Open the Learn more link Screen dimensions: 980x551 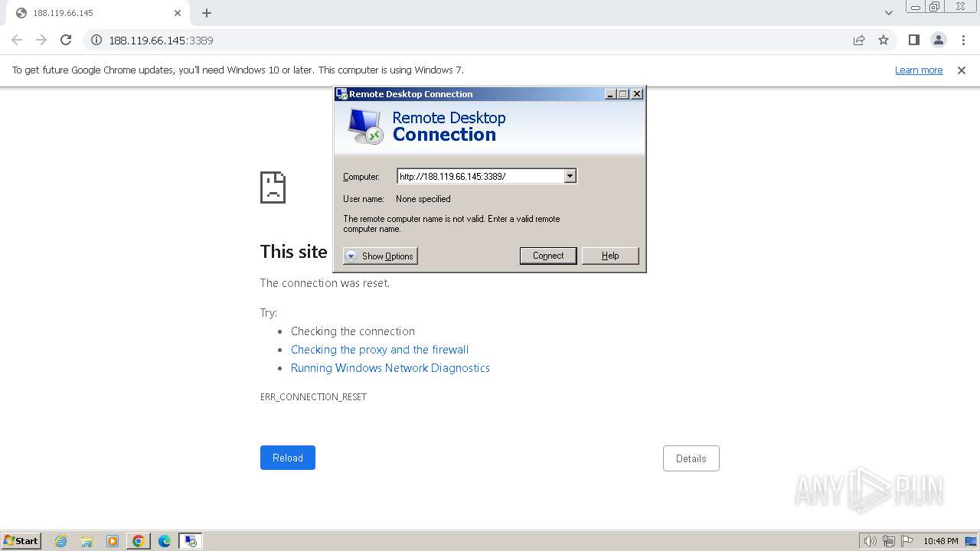click(919, 70)
